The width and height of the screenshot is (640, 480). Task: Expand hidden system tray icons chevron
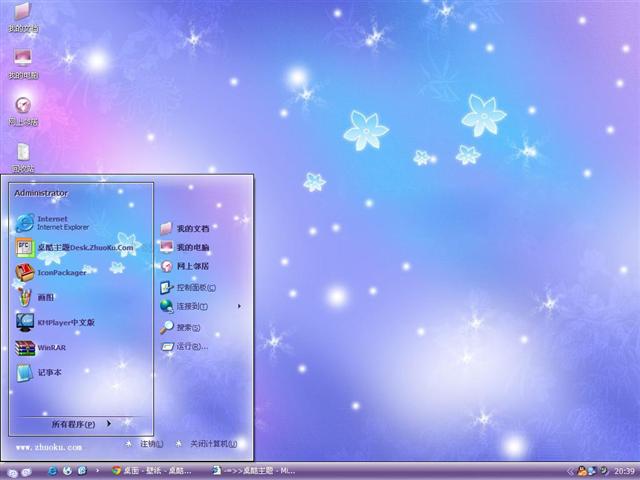coord(571,472)
